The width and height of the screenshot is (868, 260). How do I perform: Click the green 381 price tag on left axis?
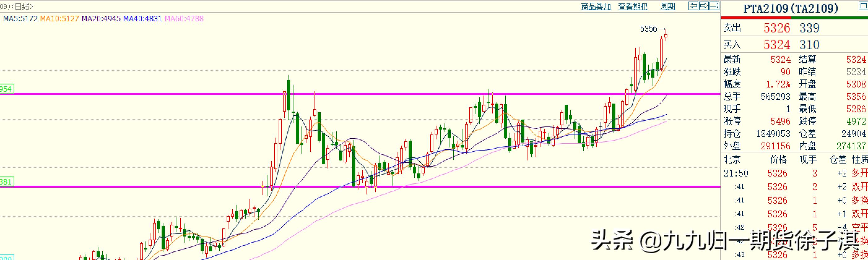pos(7,182)
